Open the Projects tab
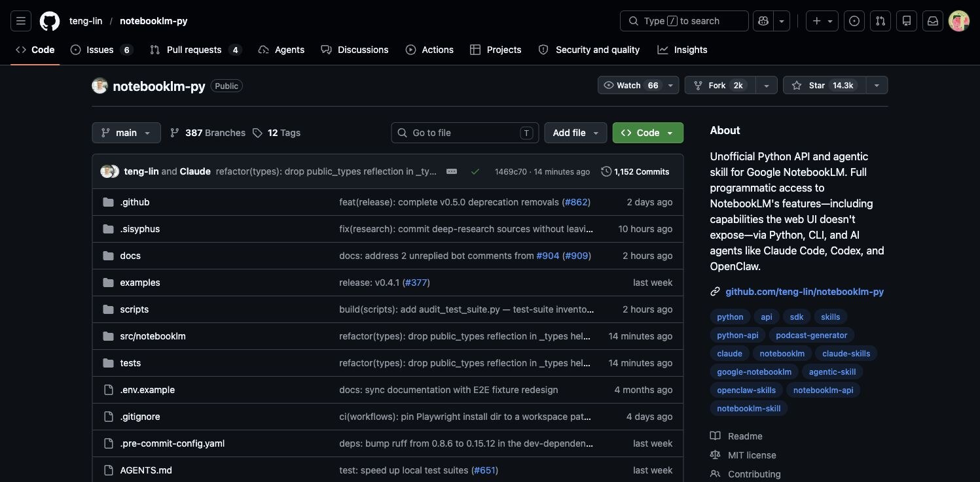The image size is (980, 482). point(496,50)
